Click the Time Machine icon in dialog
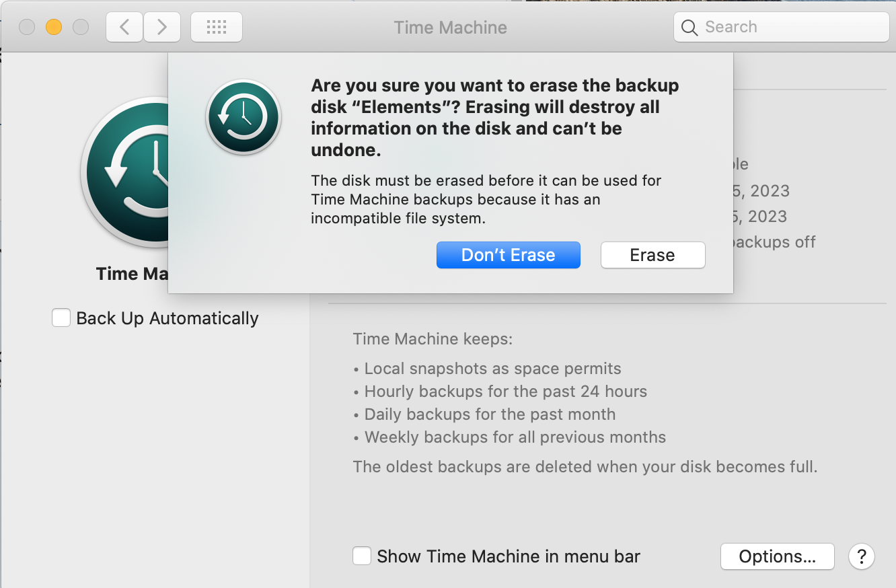Screen dimensions: 896x588 (x=244, y=118)
